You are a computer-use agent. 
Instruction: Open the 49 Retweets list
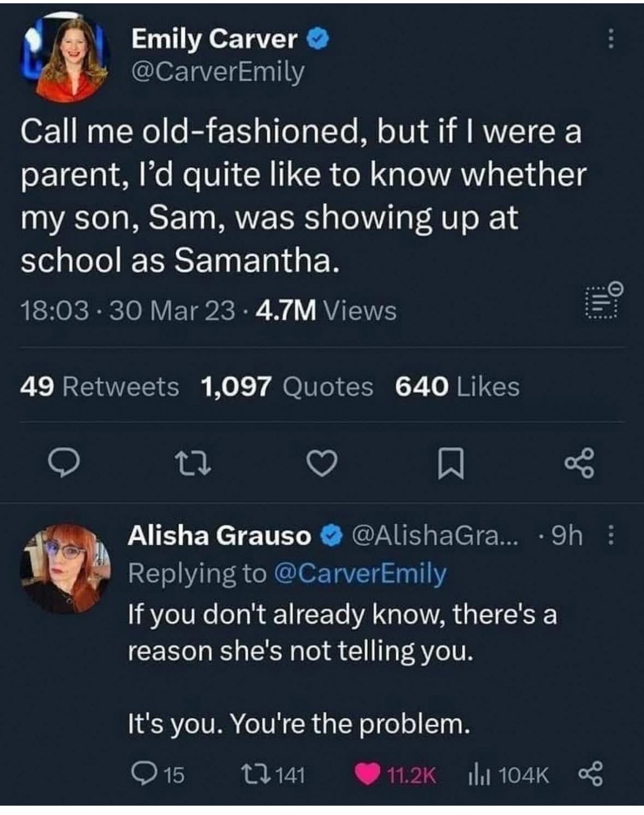[100, 387]
